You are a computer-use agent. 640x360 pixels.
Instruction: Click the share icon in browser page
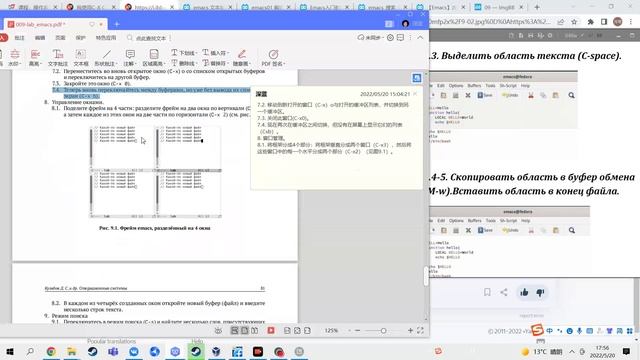point(504,292)
